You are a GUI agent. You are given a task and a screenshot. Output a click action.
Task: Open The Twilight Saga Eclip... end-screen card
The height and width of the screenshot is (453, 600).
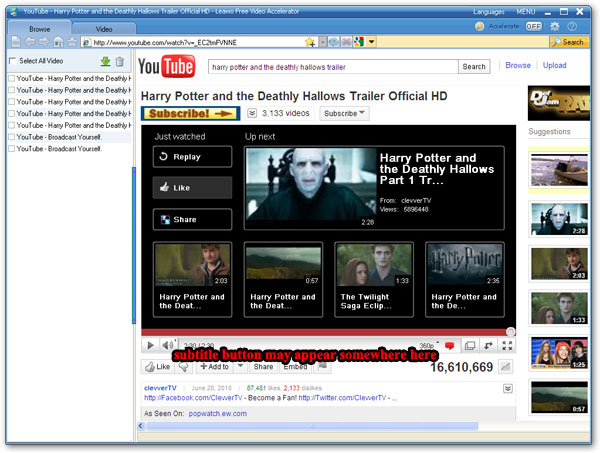click(x=374, y=279)
